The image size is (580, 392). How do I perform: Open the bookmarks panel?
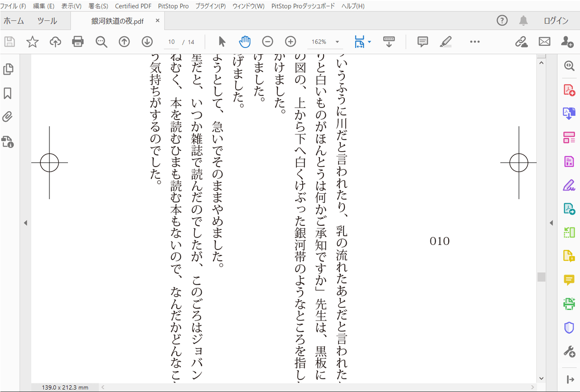(x=8, y=93)
